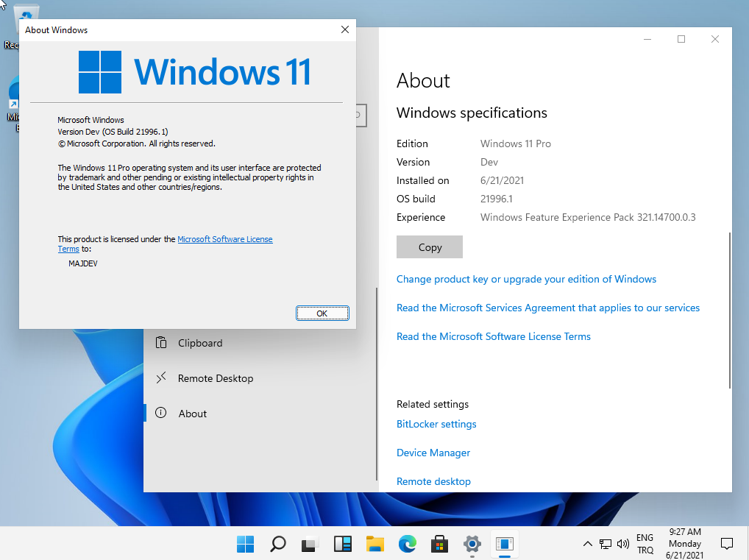Click the OK button in About Windows
749x560 pixels.
coord(322,313)
